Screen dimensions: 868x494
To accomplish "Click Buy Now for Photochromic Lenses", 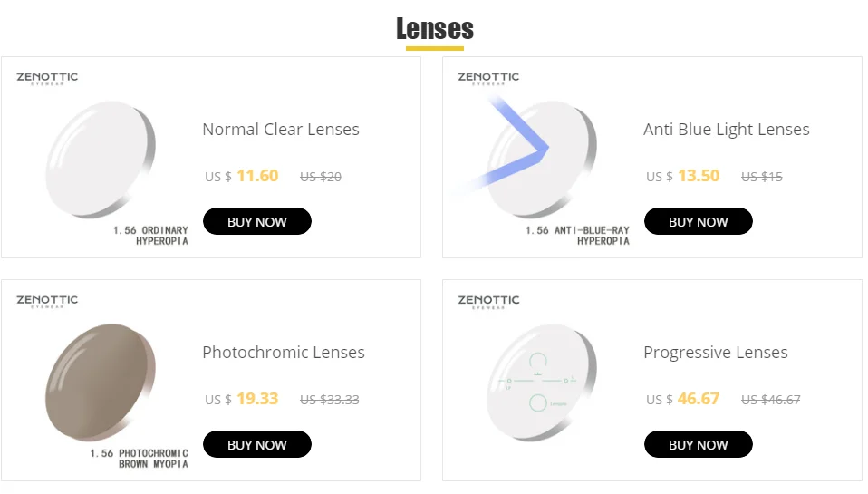I will point(256,444).
